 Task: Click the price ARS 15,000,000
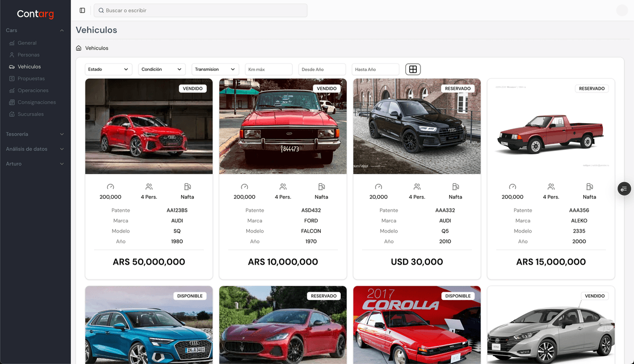tap(551, 262)
